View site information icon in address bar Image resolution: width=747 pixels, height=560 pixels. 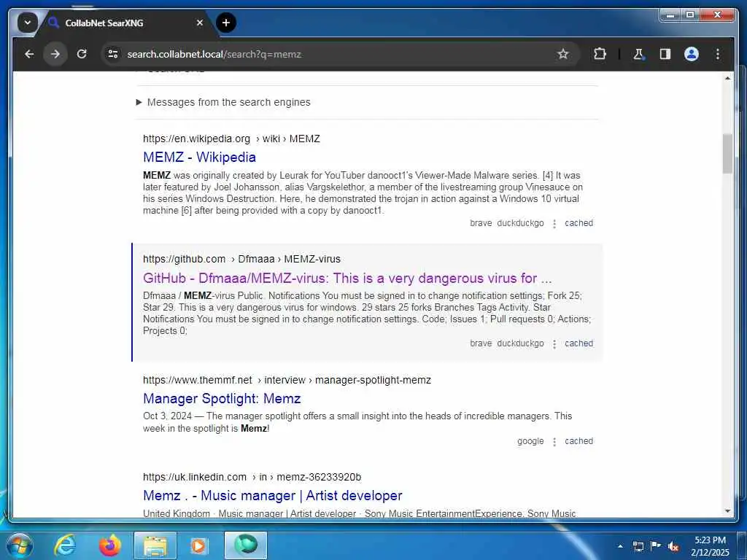click(x=113, y=54)
